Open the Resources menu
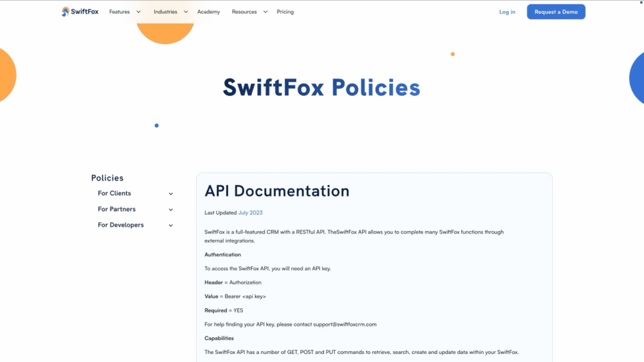644x362 pixels. (244, 11)
